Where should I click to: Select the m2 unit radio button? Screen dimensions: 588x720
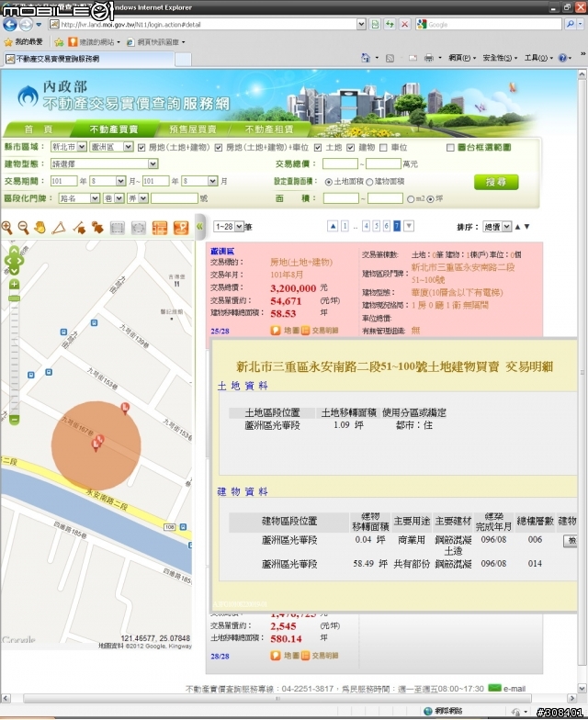pyautogui.click(x=411, y=198)
